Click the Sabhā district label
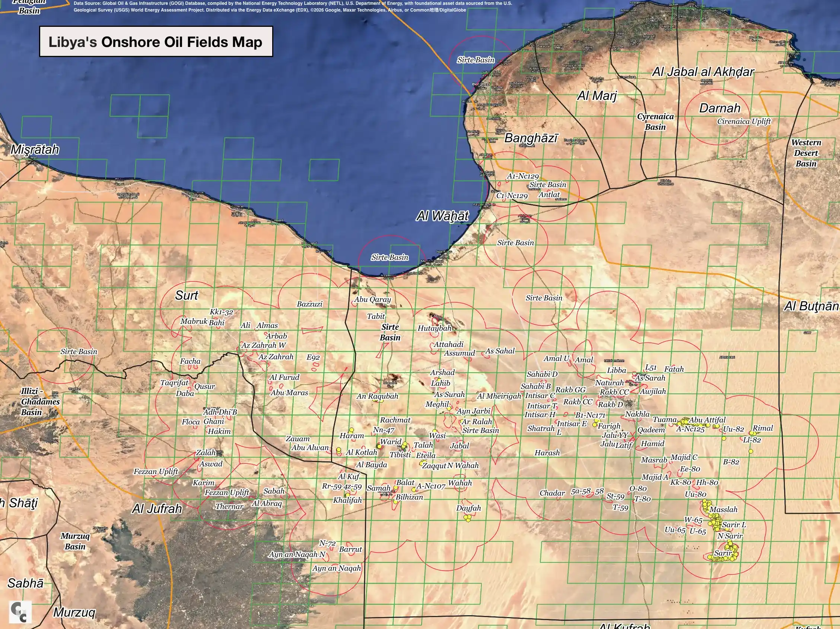The image size is (840, 629). [x=25, y=583]
